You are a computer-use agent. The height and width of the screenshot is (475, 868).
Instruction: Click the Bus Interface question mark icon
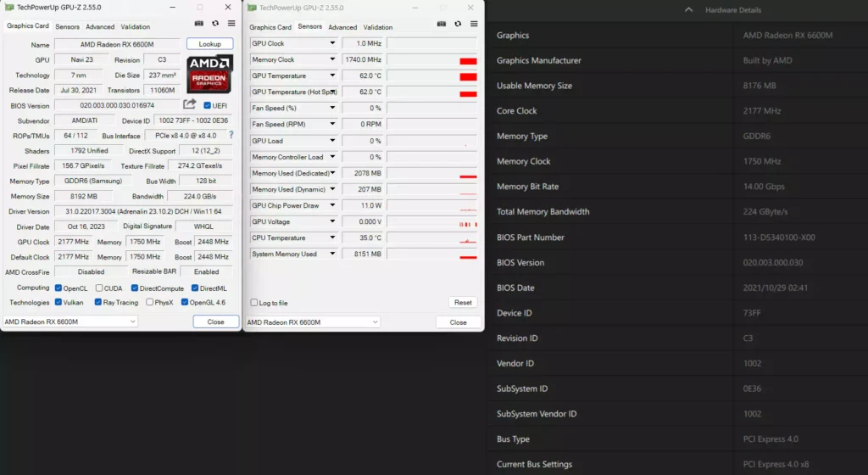click(231, 135)
